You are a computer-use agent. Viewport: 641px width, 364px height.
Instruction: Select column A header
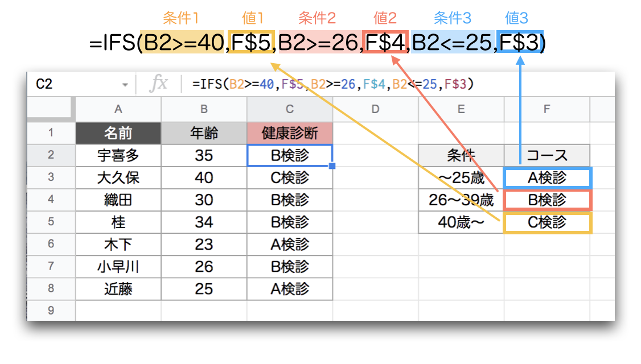[118, 110]
